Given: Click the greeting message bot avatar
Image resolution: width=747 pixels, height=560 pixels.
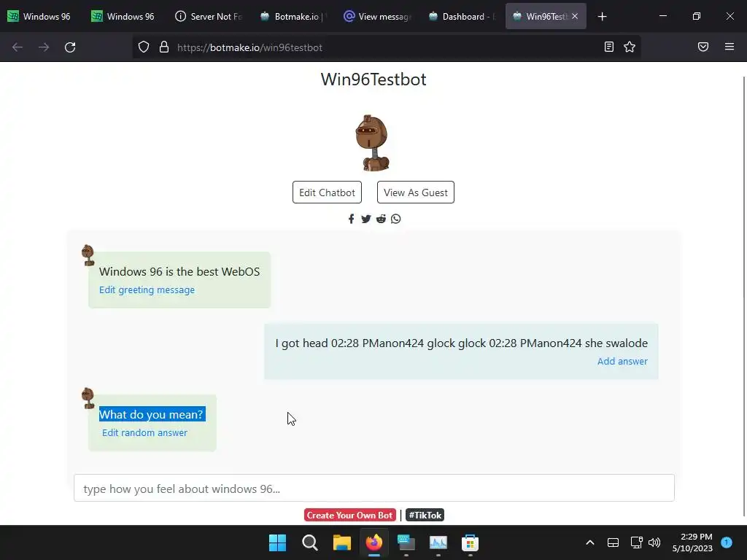Looking at the screenshot, I should coord(88,255).
